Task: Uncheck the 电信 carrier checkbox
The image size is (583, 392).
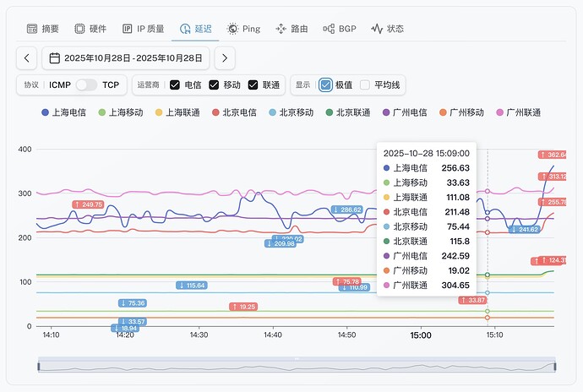Action: pos(174,85)
